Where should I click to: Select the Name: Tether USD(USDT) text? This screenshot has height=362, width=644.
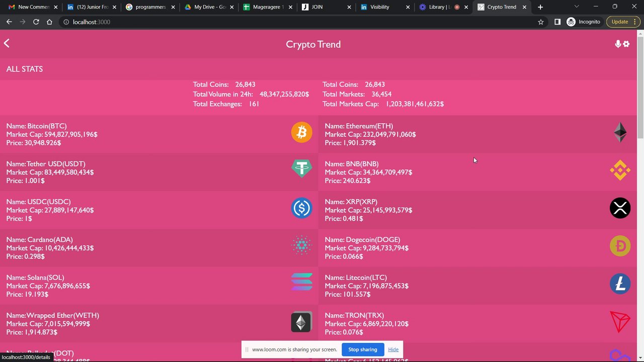[46, 164]
